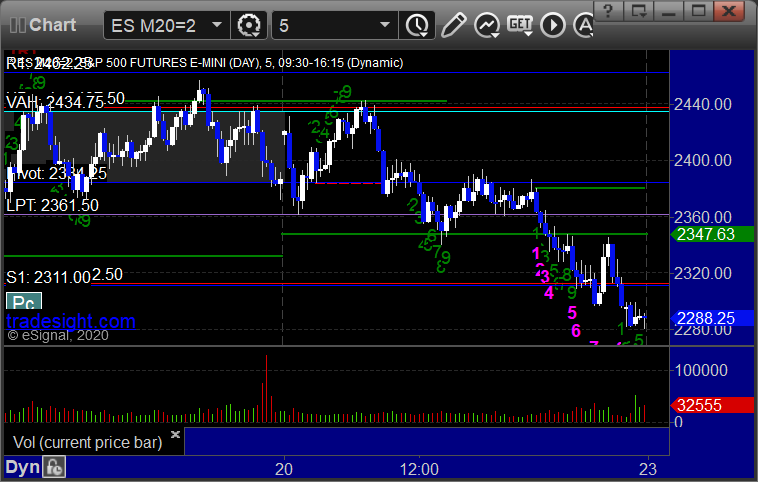
Task: Click the window pop-out menu icon
Action: tap(638, 10)
